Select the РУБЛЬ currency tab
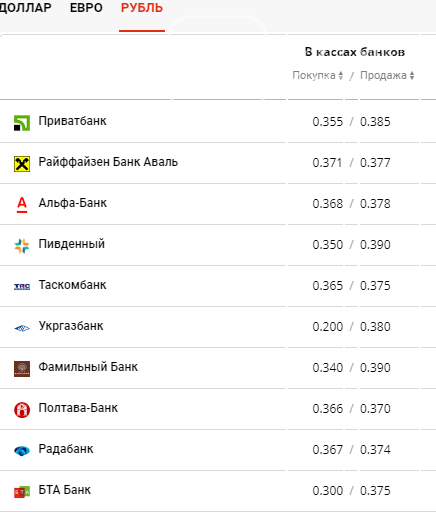Screen dimensions: 436x512 (142, 8)
